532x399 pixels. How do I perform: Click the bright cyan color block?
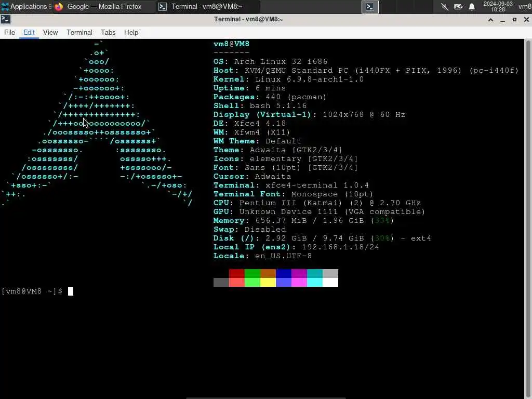click(x=314, y=282)
